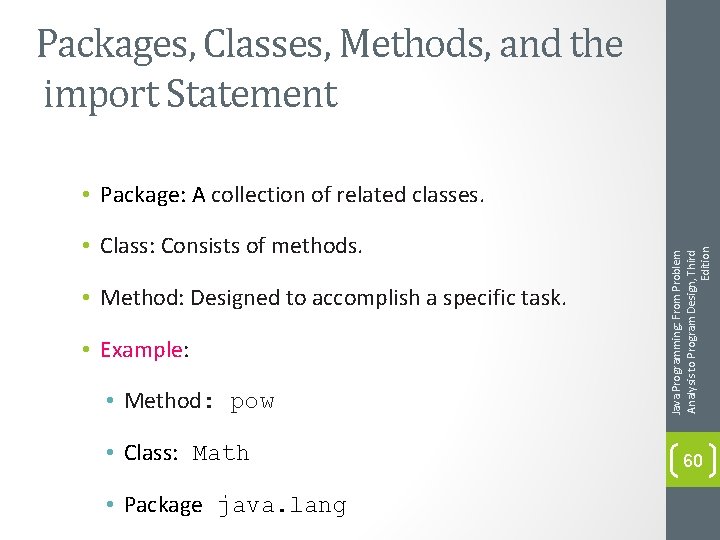720x540 pixels.
Task: Select the 'import Statement' title line
Action: (191, 95)
